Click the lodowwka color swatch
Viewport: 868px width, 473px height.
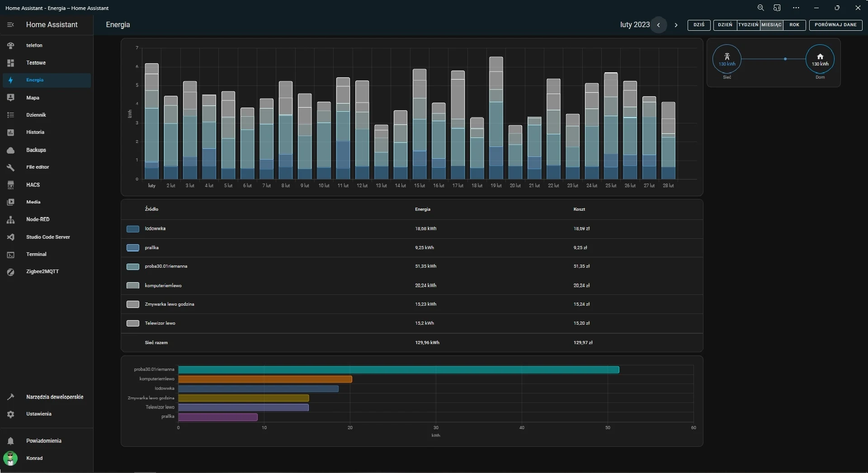[x=133, y=229]
